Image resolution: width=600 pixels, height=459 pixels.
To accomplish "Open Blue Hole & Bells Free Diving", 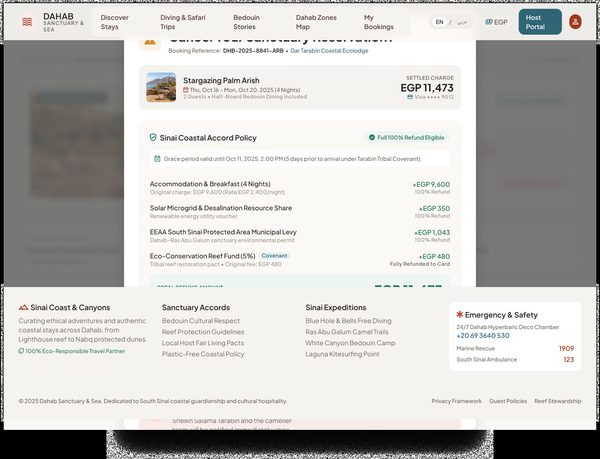I will pyautogui.click(x=348, y=321).
